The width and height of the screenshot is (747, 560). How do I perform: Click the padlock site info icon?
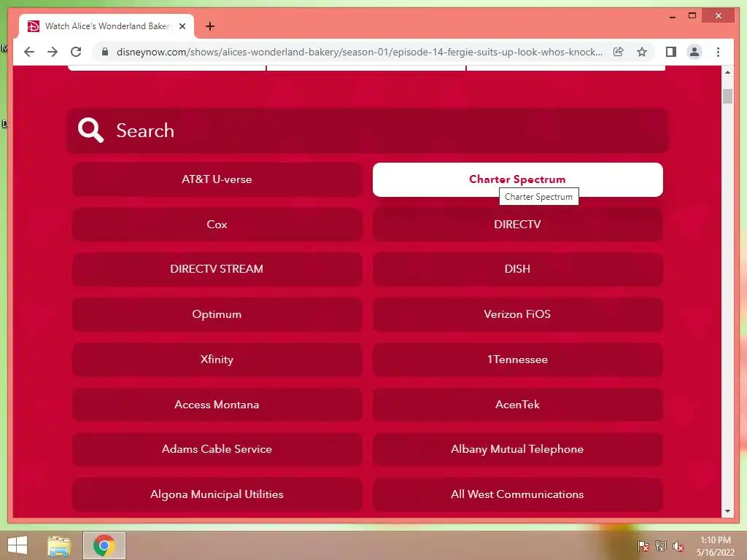105,52
